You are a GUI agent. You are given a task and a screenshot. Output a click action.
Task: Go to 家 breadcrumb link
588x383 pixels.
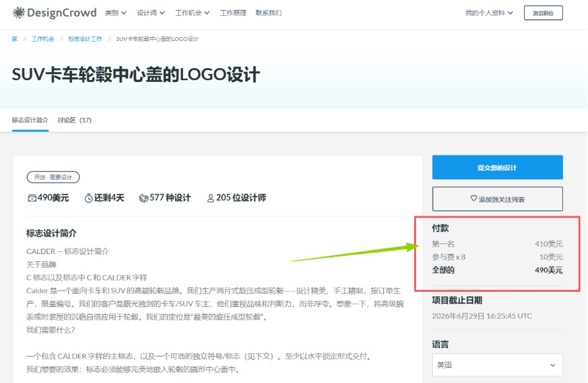pos(15,39)
